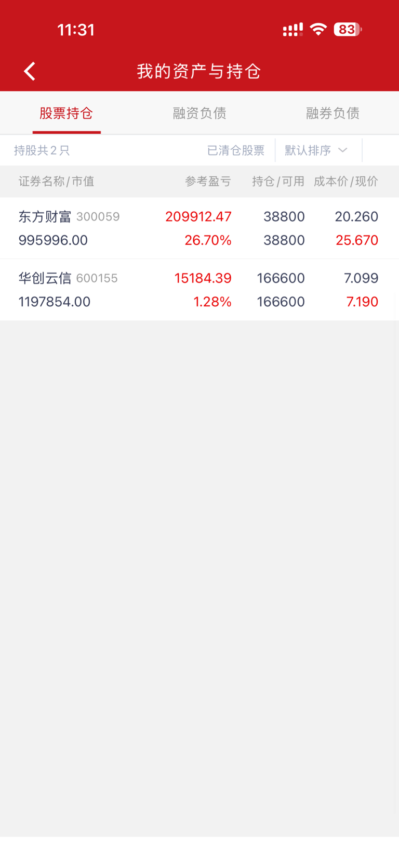
Task: Switch to the 融券负债 tab
Action: point(332,113)
